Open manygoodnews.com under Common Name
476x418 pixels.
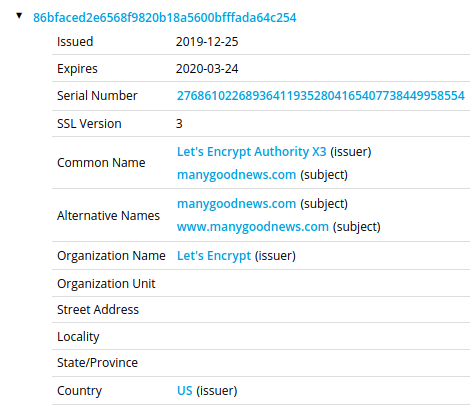pos(236,175)
